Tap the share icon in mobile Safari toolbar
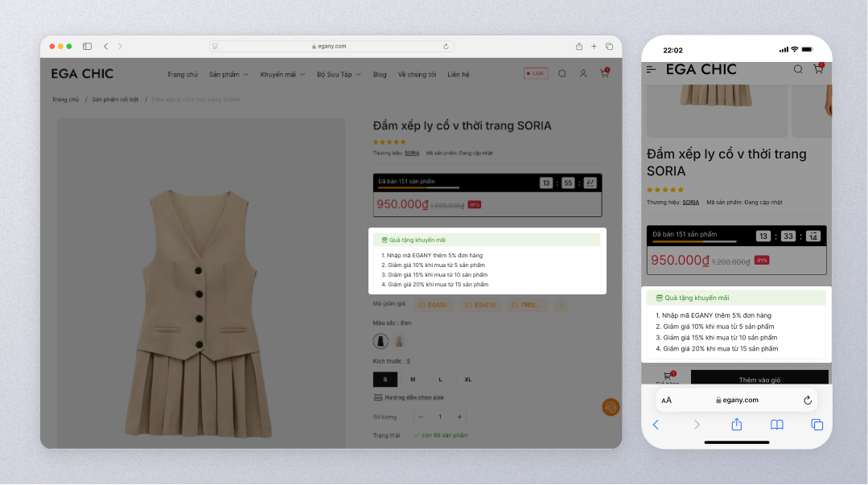Viewport: 868px width, 485px height. click(736, 425)
